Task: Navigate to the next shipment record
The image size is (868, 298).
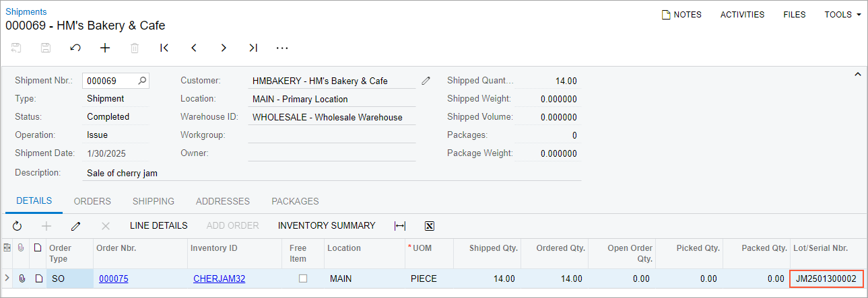Action: (x=224, y=48)
